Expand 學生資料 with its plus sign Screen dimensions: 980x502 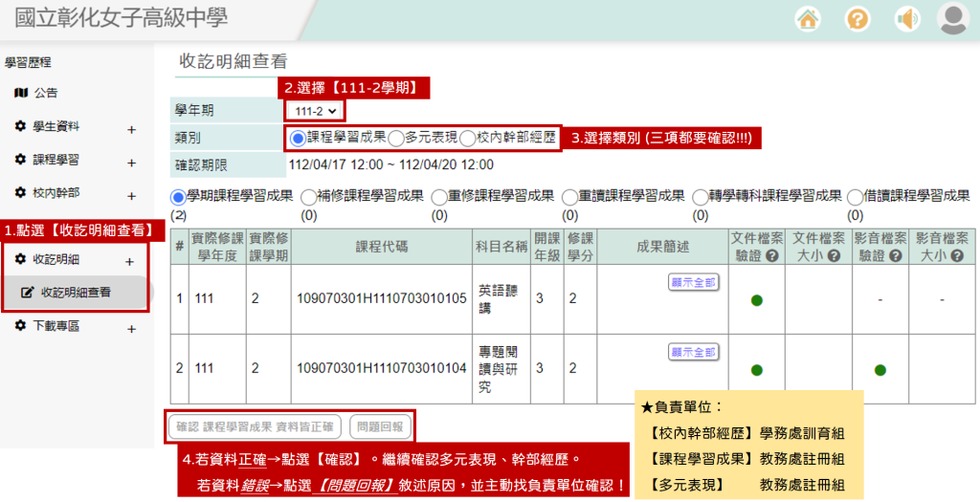pos(131,130)
